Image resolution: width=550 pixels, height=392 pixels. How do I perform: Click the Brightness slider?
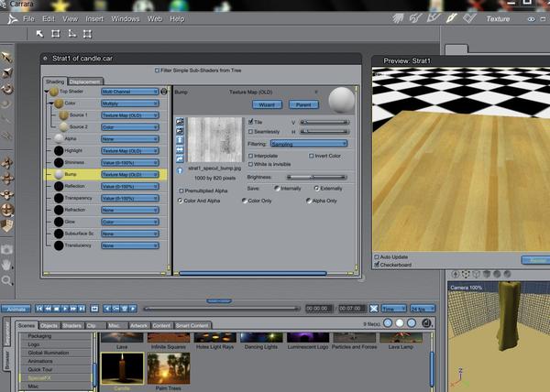coord(316,178)
